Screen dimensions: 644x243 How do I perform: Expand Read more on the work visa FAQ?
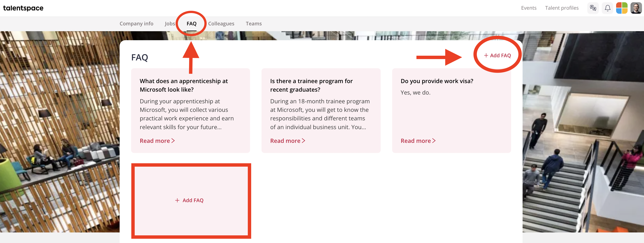tap(418, 141)
